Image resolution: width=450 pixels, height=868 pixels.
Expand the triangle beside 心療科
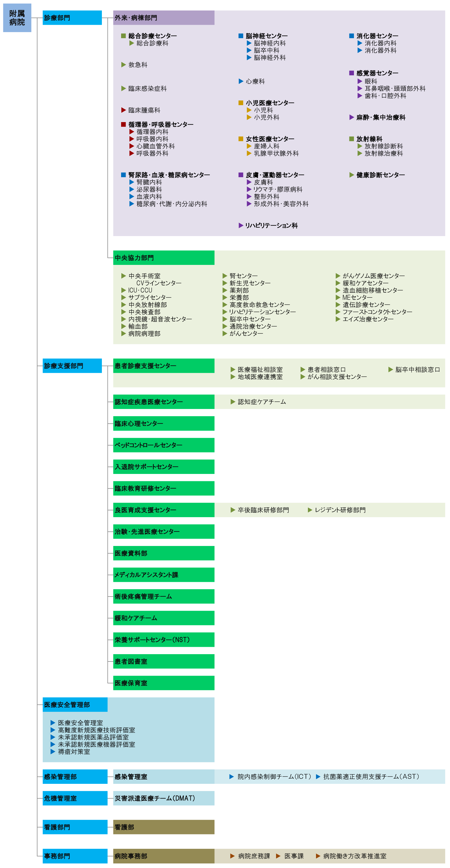[x=240, y=81]
